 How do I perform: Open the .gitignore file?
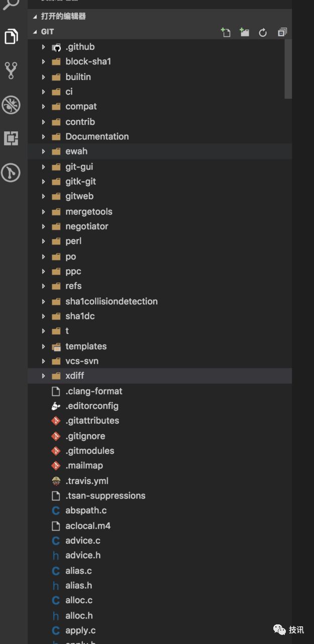tap(160, 436)
